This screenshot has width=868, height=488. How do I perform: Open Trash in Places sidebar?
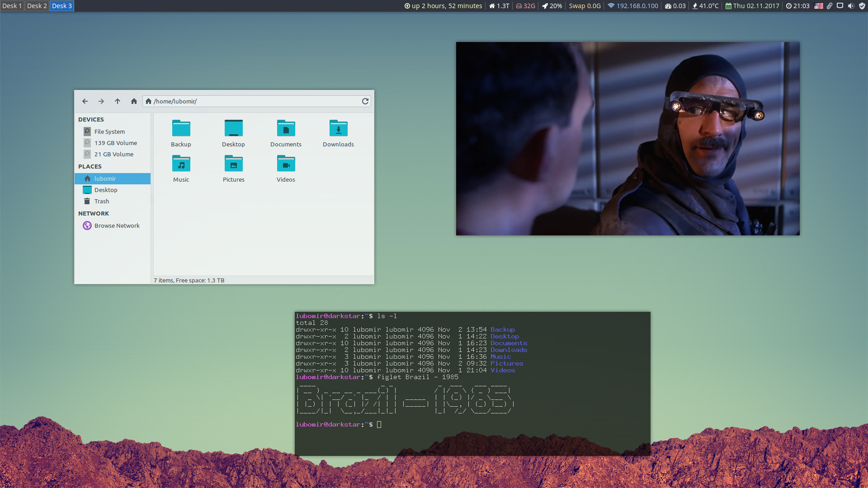[x=102, y=201]
